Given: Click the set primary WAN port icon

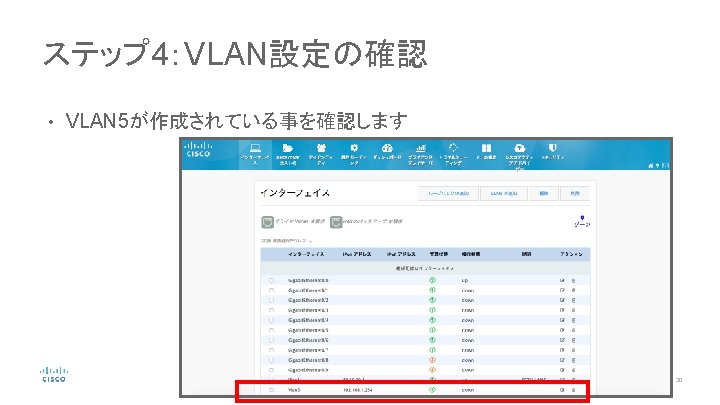Looking at the screenshot, I should tap(267, 222).
